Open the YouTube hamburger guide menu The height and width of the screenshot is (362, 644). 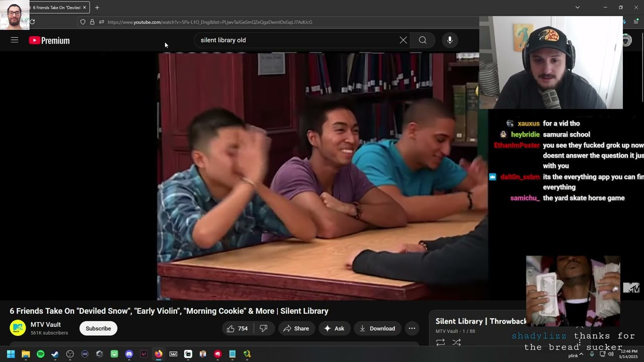pyautogui.click(x=15, y=40)
